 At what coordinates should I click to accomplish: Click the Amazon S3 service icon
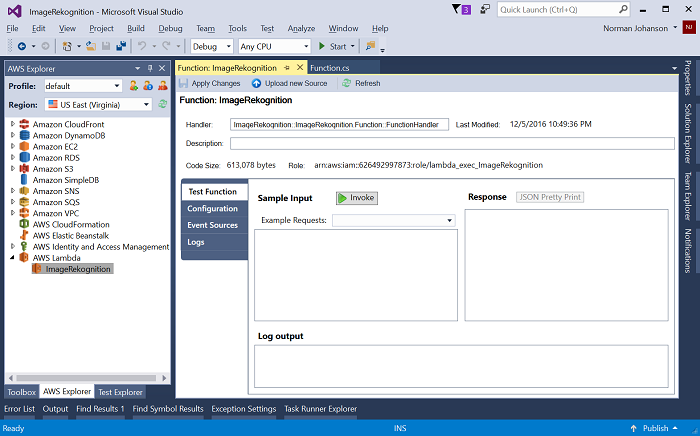[x=25, y=169]
